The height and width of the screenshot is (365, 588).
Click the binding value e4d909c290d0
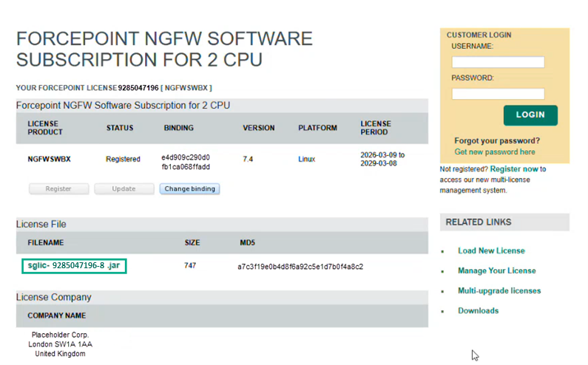click(x=186, y=157)
